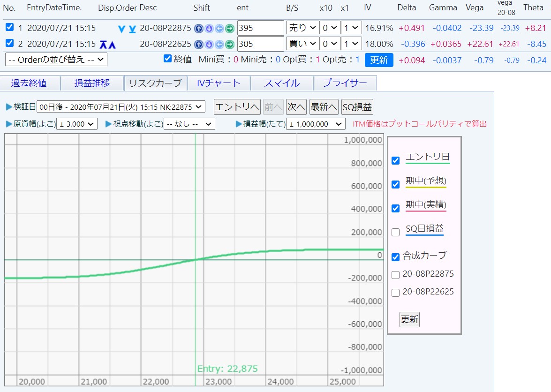Switch to IVチャート tab
Screen dimensions: 551x392
coord(219,83)
